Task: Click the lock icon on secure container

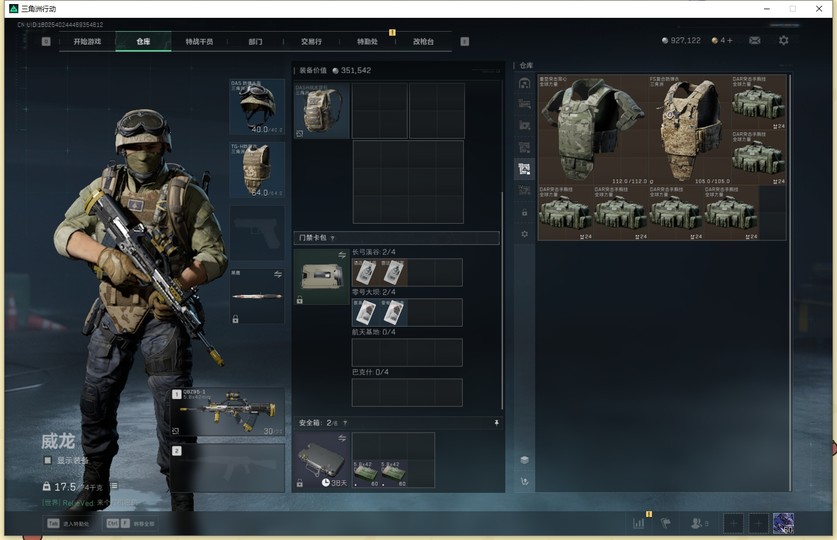Action: [x=299, y=483]
